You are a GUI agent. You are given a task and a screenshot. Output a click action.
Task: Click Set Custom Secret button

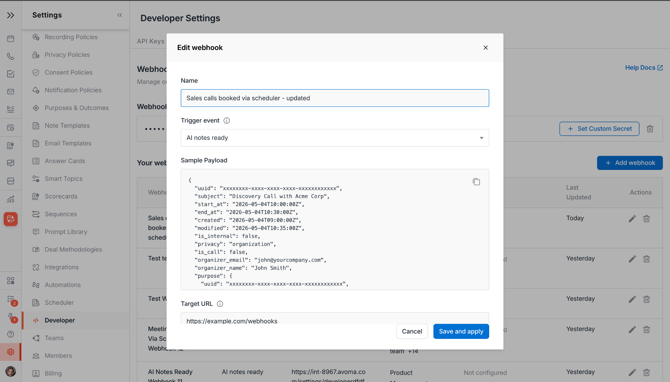(x=599, y=129)
